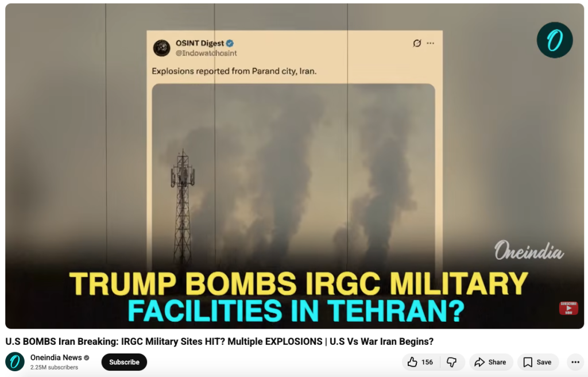The width and height of the screenshot is (588, 377).
Task: Click the channel verified checkmark badge
Action: coord(87,357)
